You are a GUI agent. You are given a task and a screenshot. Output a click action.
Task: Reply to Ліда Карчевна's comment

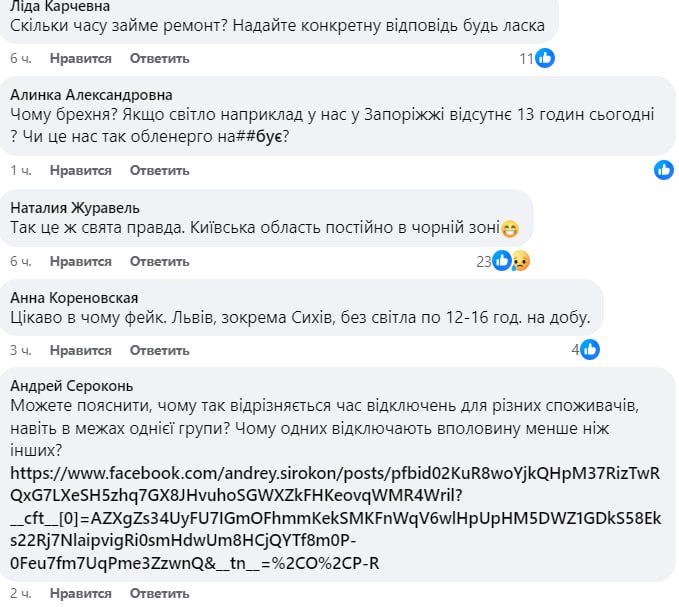159,59
